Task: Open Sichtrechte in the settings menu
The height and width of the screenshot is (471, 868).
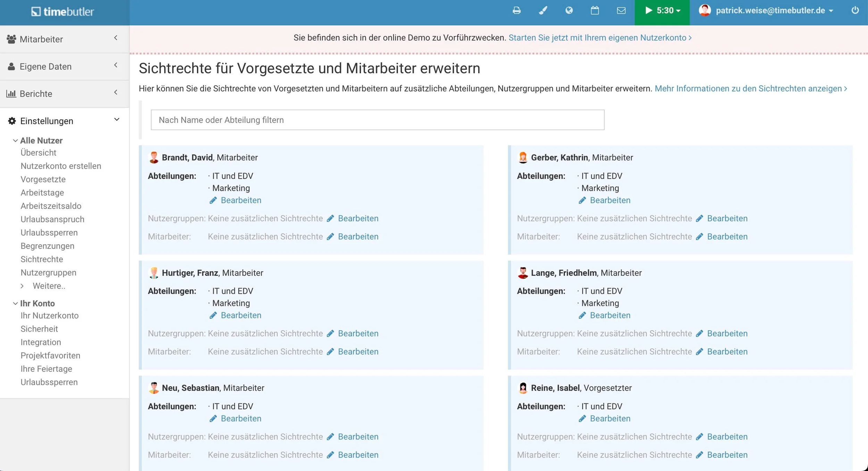Action: [x=42, y=259]
